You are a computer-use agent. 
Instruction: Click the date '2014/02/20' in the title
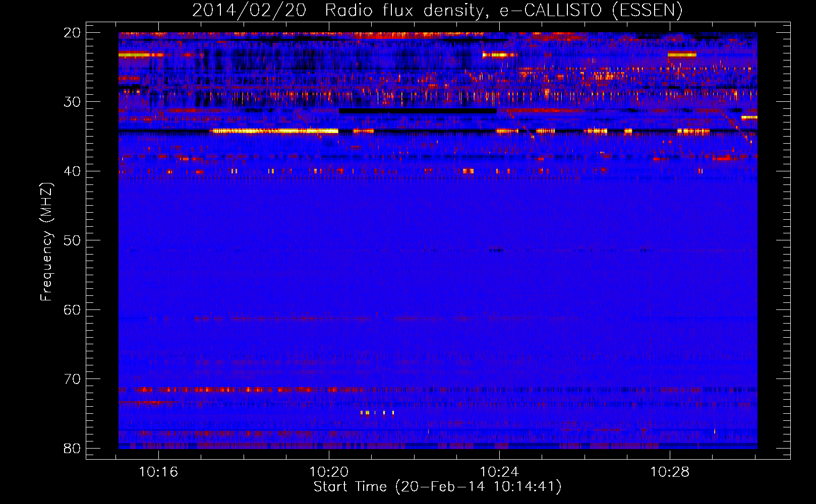[x=249, y=11]
